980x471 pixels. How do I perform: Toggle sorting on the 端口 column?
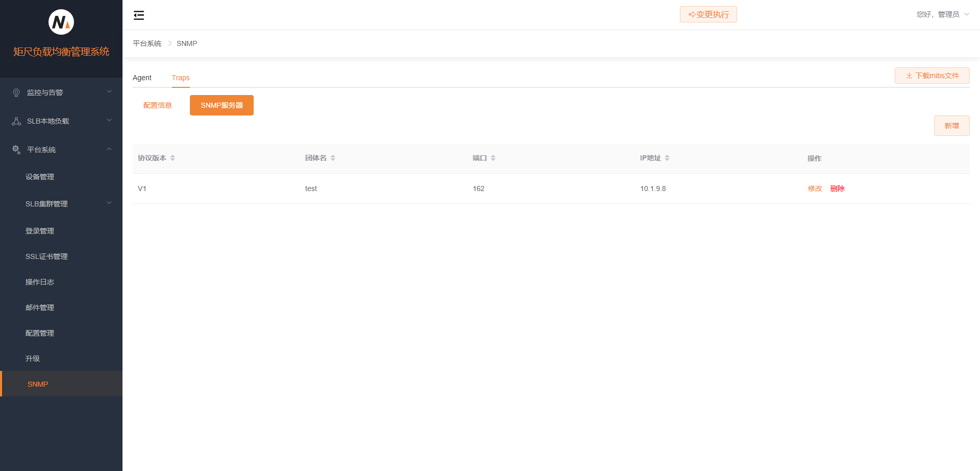coord(493,158)
